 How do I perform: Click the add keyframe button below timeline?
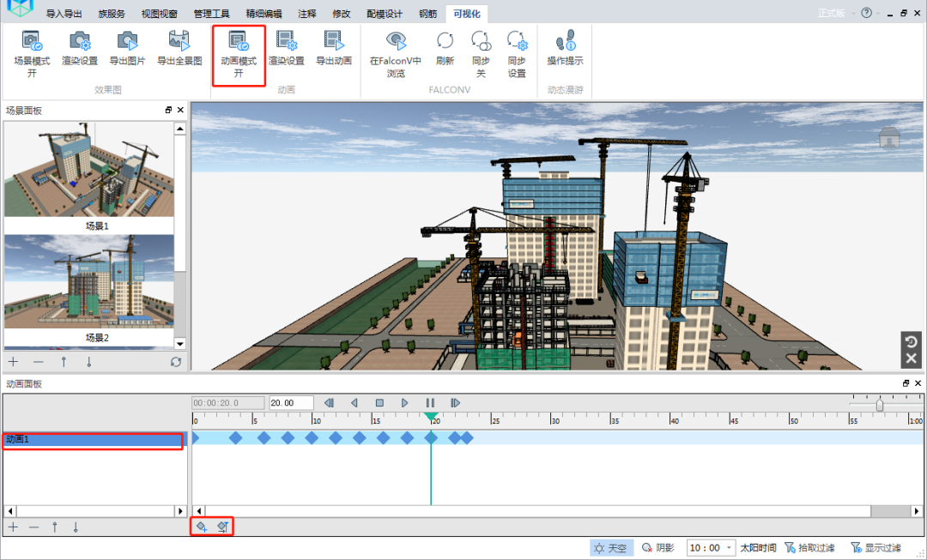click(x=201, y=527)
